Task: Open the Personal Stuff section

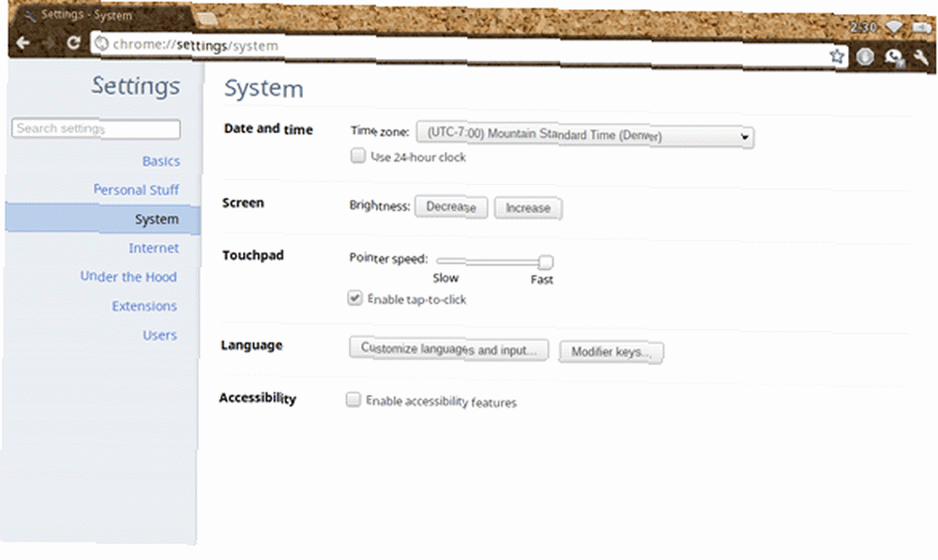Action: 136,189
